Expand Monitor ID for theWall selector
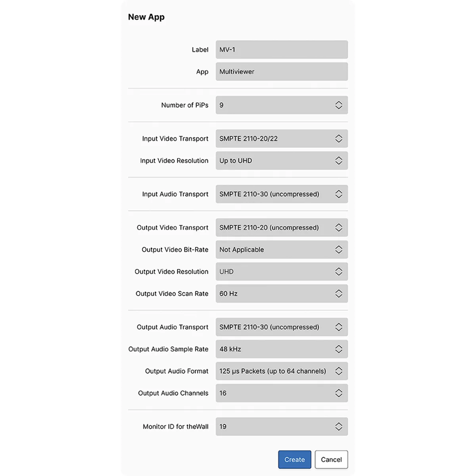Viewport: 476px width, 476px height. coord(282,426)
